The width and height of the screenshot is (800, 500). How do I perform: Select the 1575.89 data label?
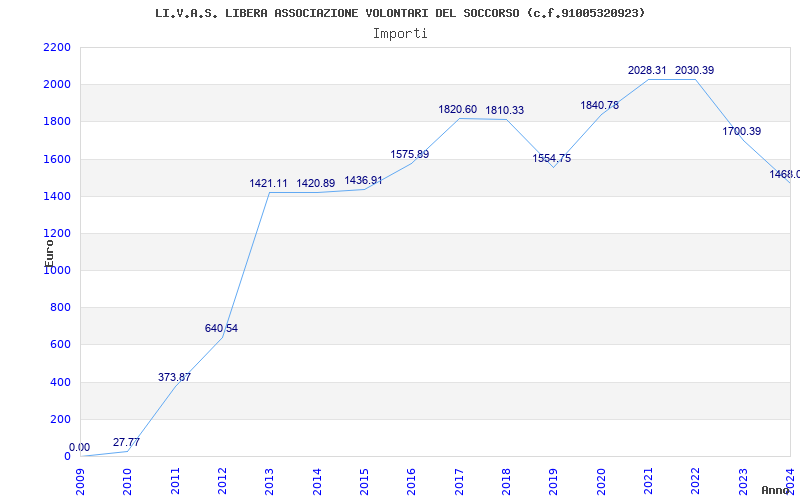(x=410, y=154)
